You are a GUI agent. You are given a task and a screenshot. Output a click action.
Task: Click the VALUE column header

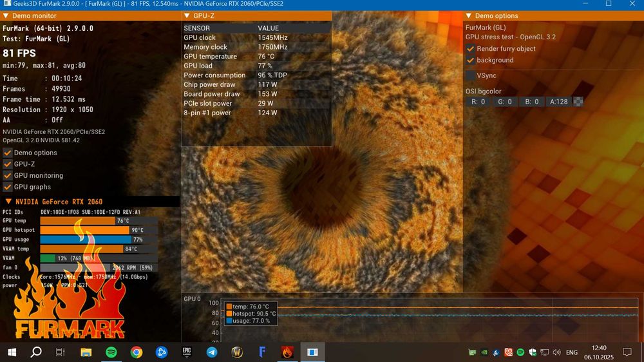point(268,28)
